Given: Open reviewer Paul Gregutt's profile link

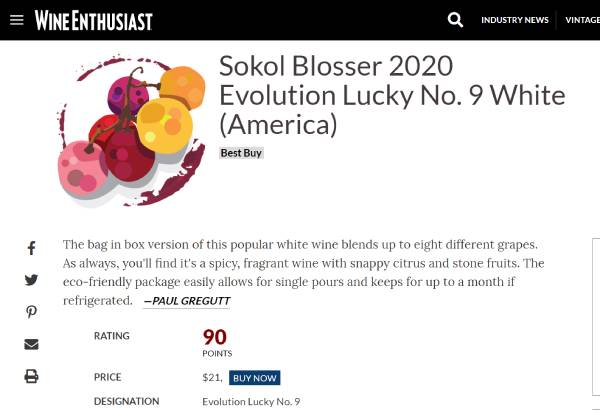Looking at the screenshot, I should [187, 301].
